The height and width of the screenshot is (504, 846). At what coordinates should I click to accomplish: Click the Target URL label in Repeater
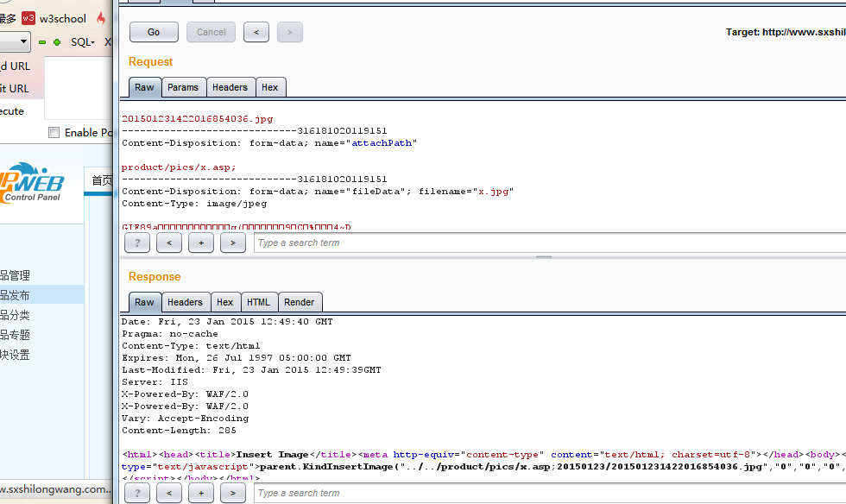pyautogui.click(x=786, y=33)
